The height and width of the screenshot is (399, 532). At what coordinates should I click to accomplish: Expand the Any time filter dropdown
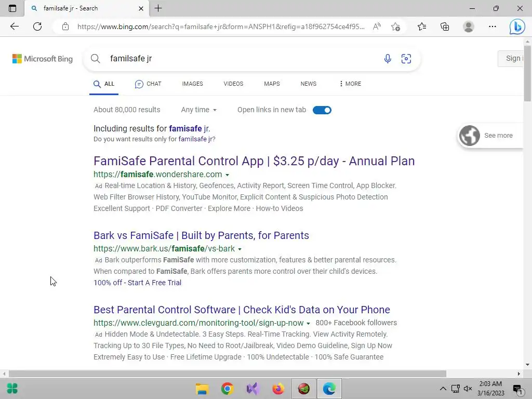point(199,110)
